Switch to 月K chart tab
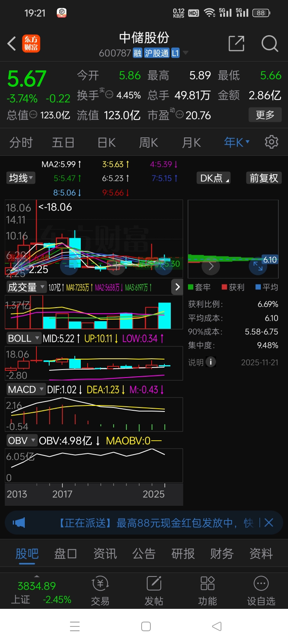Viewport: 288px width, 644px height. tap(191, 142)
